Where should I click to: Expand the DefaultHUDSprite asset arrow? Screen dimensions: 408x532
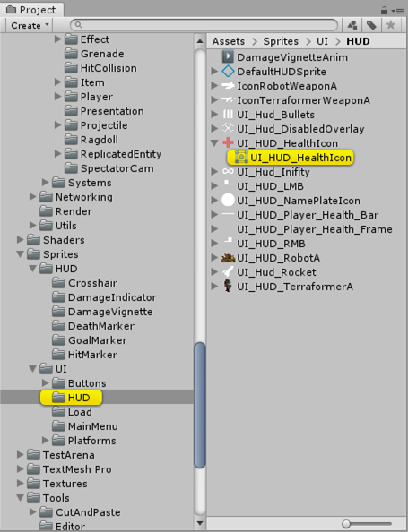[x=214, y=72]
